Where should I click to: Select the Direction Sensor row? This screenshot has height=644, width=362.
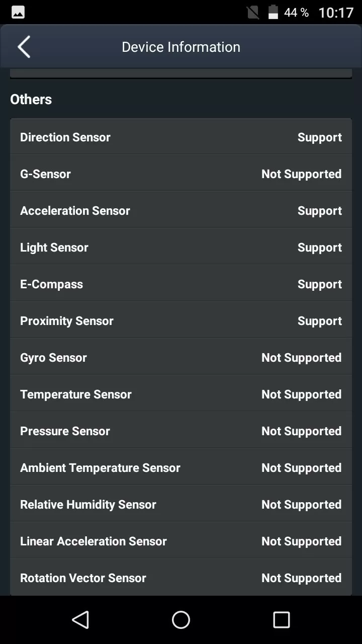click(x=181, y=137)
